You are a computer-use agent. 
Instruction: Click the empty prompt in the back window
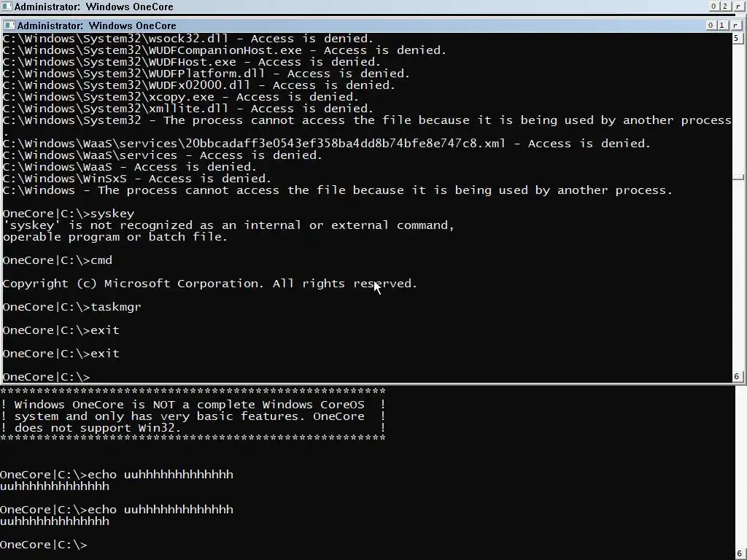(44, 545)
